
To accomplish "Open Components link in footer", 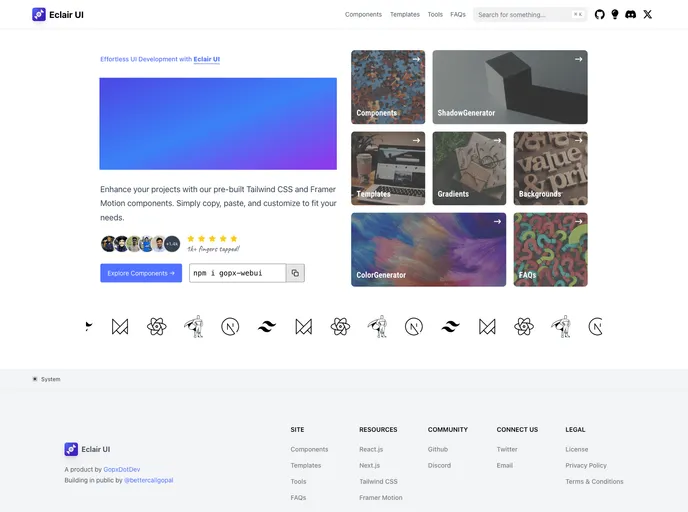I will coord(309,449).
